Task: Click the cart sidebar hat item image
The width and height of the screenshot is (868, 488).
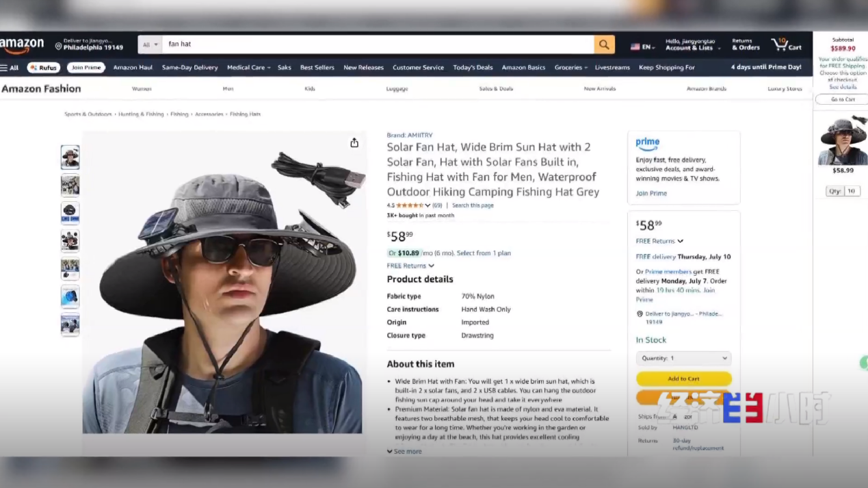Action: (x=843, y=139)
